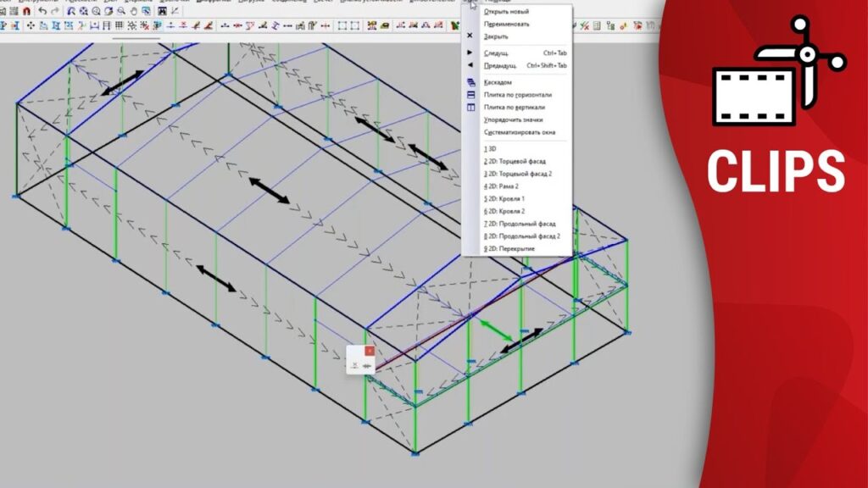Close the small floating toolbar via red X
868x488 pixels.
tap(369, 351)
